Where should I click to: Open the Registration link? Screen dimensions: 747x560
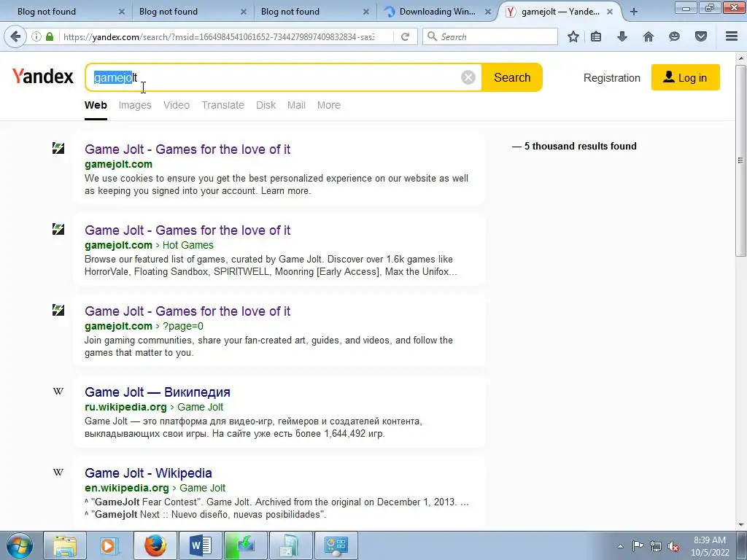coord(612,78)
